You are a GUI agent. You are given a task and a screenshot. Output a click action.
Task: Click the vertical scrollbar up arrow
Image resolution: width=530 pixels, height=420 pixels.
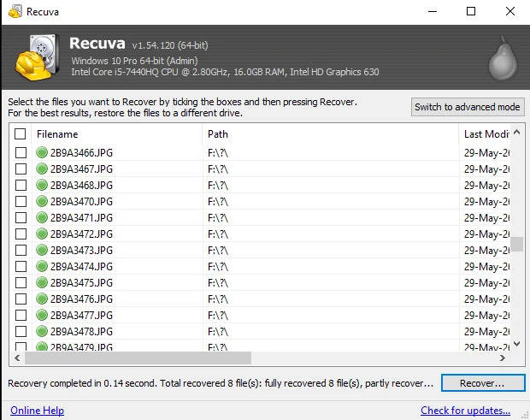pos(517,132)
